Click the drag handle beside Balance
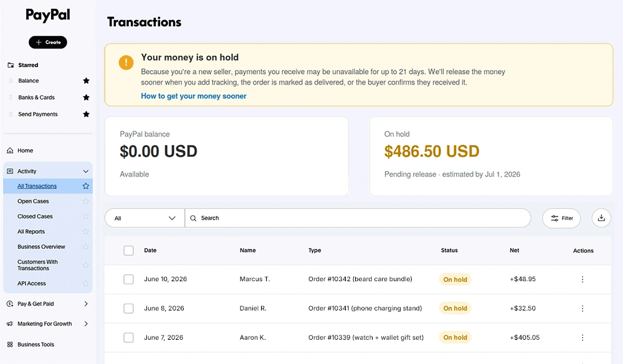Viewport: 623px width, 364px height. [11, 81]
